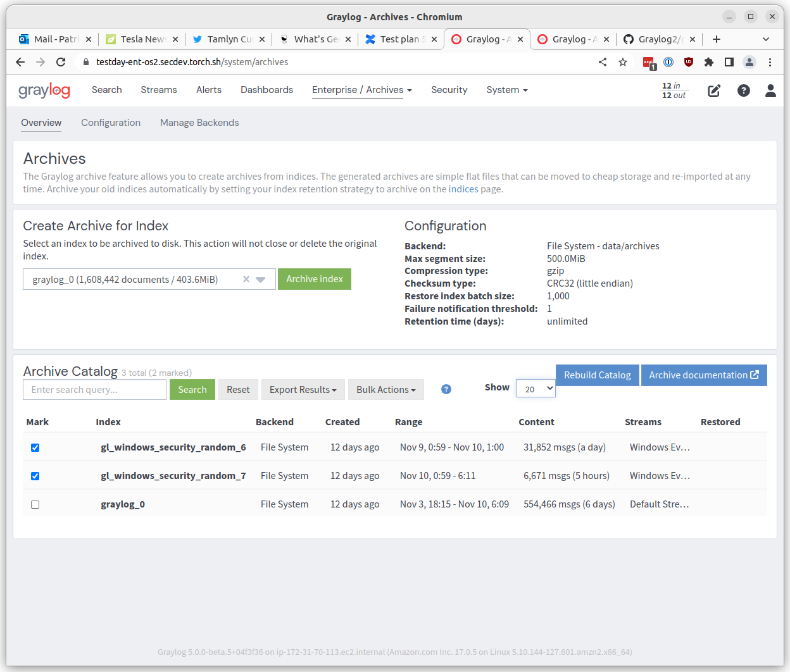Go to Streams in navigation
The image size is (790, 672).
coord(159,90)
